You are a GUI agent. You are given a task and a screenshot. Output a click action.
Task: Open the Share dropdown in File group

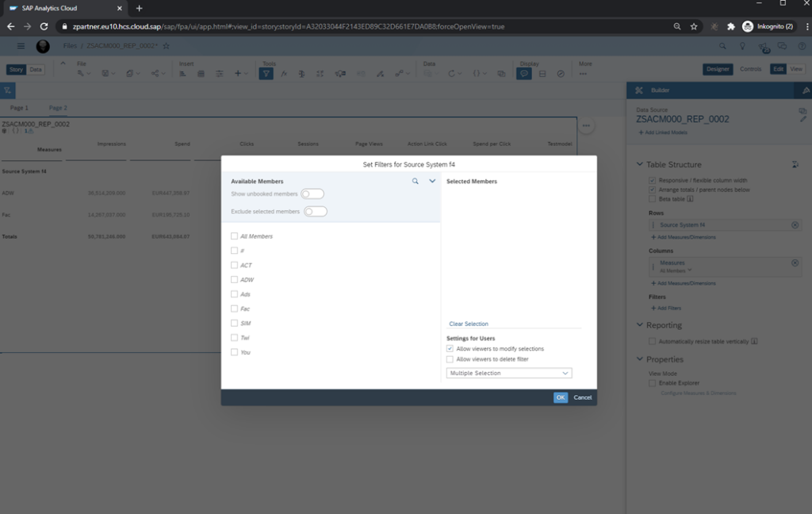157,74
